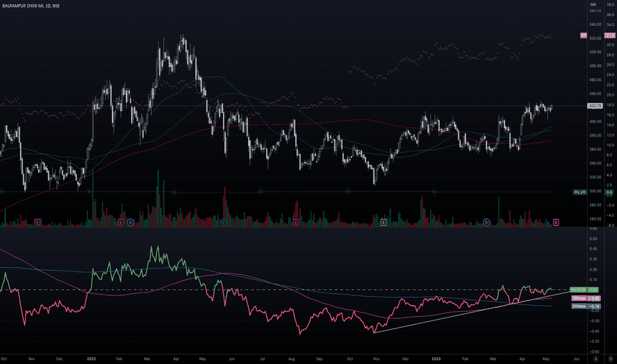Click the 10.0 label on pe scale

click(x=610, y=145)
